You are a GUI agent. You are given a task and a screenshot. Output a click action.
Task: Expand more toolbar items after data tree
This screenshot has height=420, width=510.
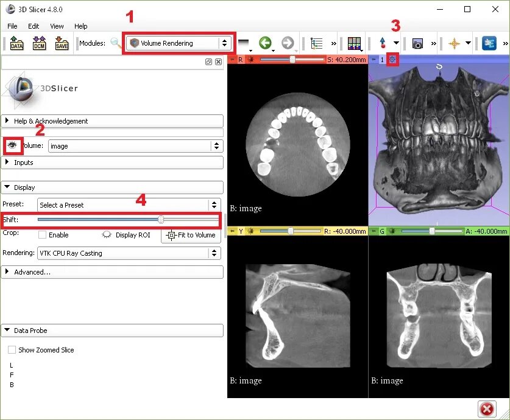pyautogui.click(x=334, y=43)
